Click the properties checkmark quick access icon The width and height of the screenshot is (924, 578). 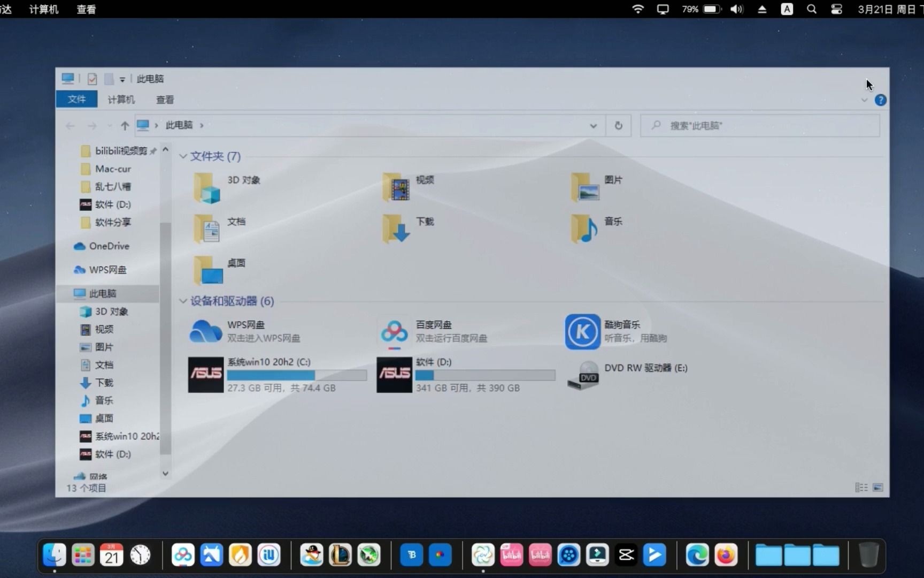coord(92,79)
